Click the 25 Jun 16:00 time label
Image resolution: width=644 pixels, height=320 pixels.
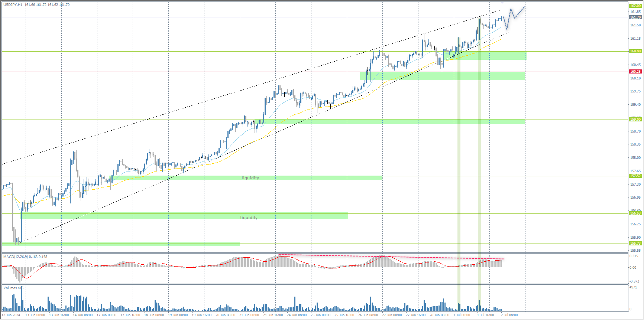pos(344,315)
